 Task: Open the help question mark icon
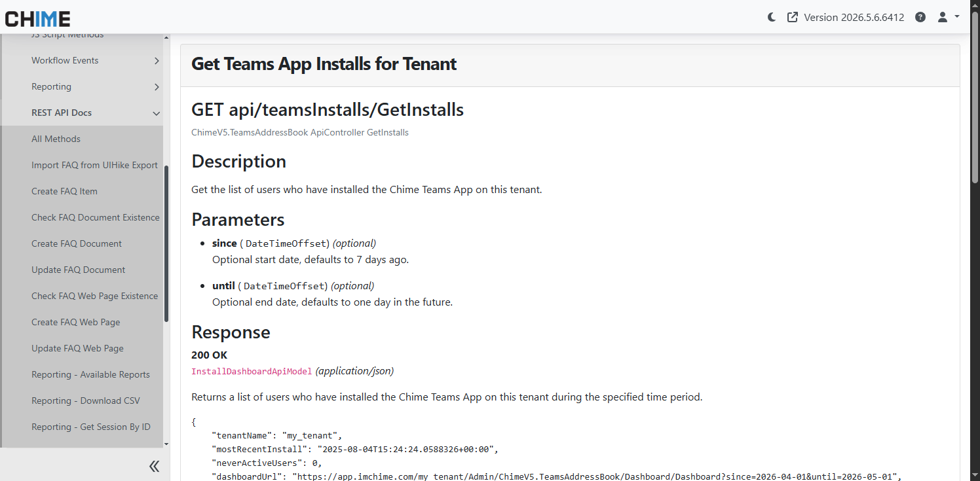click(x=920, y=18)
